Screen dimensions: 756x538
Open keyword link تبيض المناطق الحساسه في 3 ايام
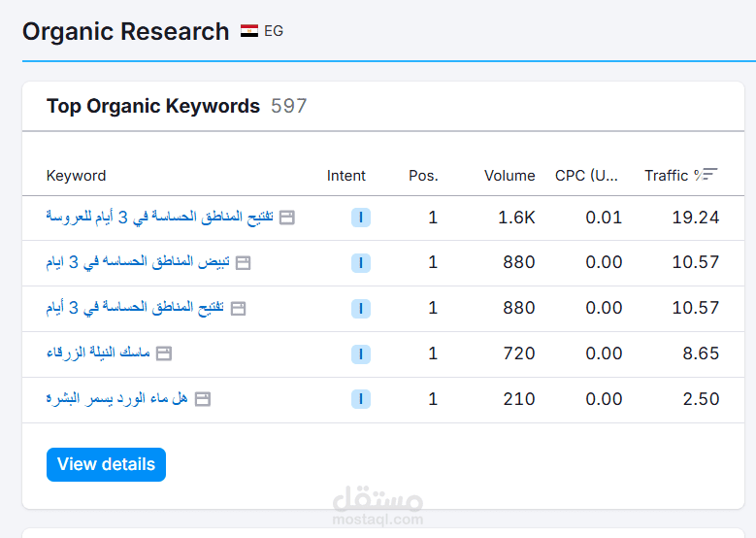pos(137,262)
